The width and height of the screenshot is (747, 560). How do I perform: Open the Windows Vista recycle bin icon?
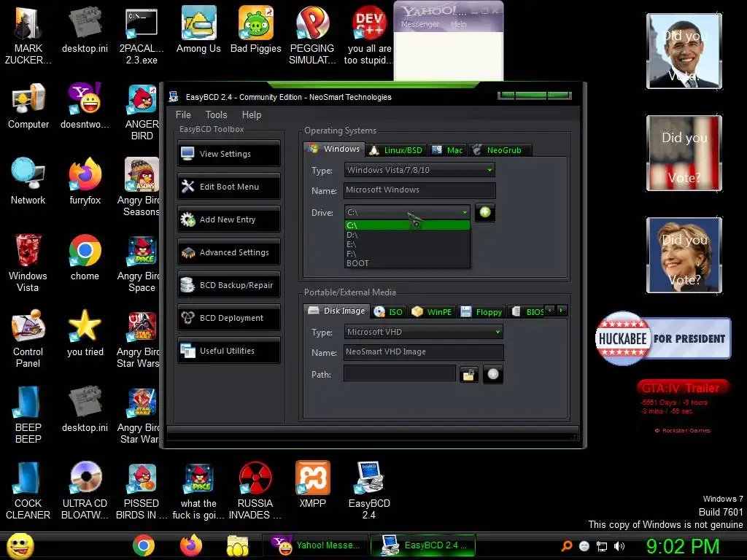(x=28, y=262)
